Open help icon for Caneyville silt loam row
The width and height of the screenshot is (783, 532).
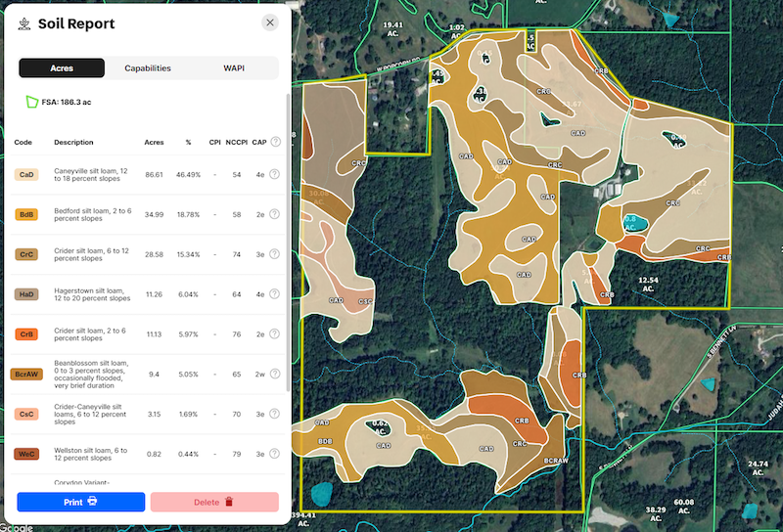click(275, 174)
